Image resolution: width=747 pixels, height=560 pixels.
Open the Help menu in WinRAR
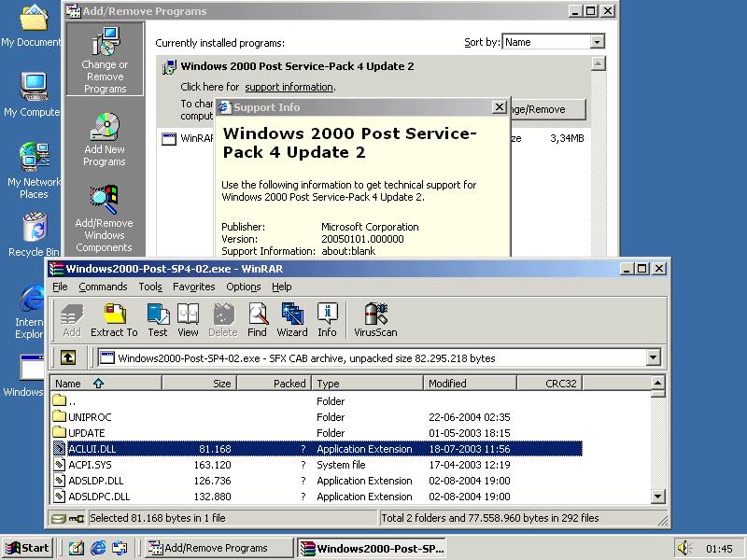pyautogui.click(x=282, y=287)
